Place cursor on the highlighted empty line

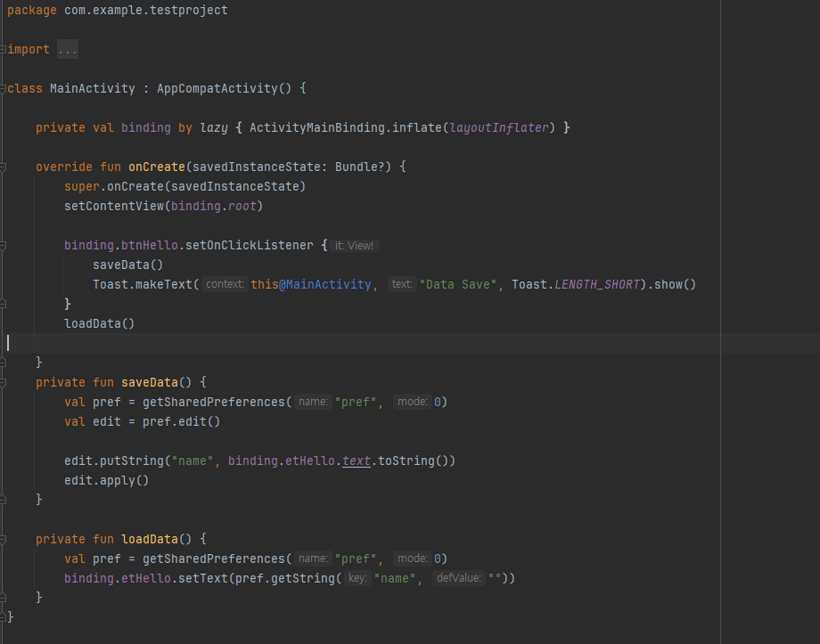tap(410, 343)
